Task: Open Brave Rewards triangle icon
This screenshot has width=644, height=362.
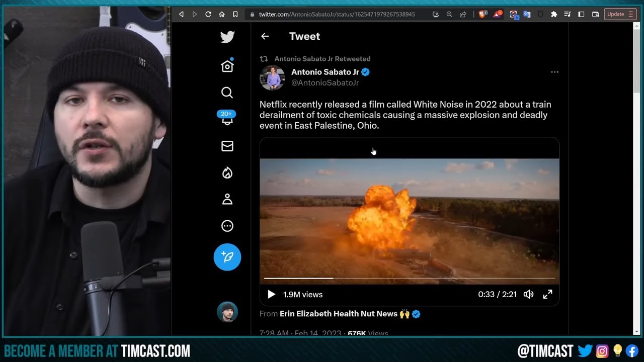Action: [497, 14]
